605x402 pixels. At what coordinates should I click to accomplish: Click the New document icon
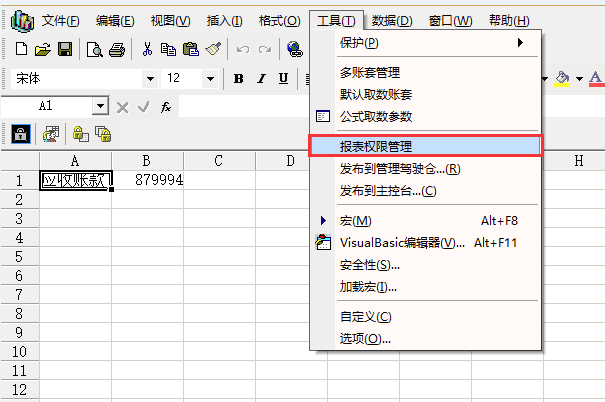pos(23,48)
